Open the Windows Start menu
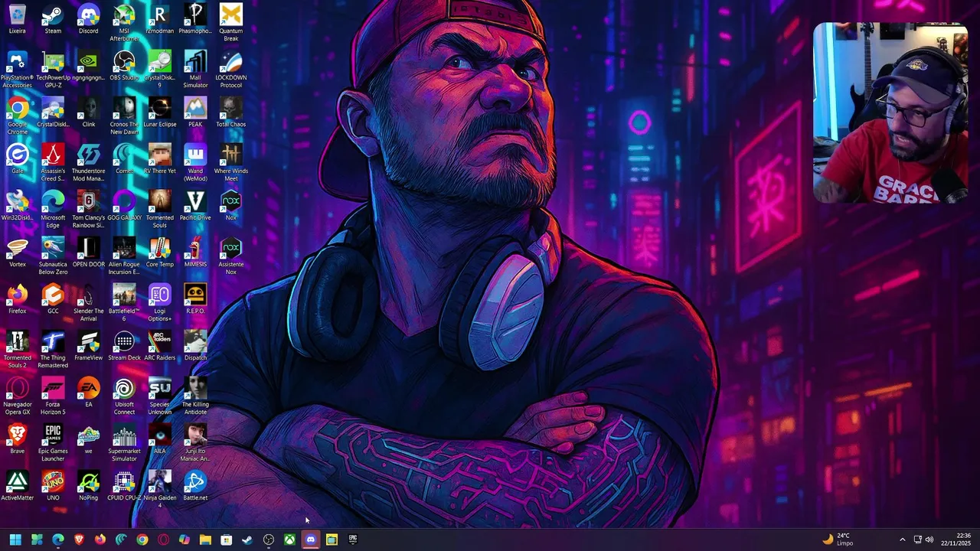980x551 pixels. [x=15, y=540]
